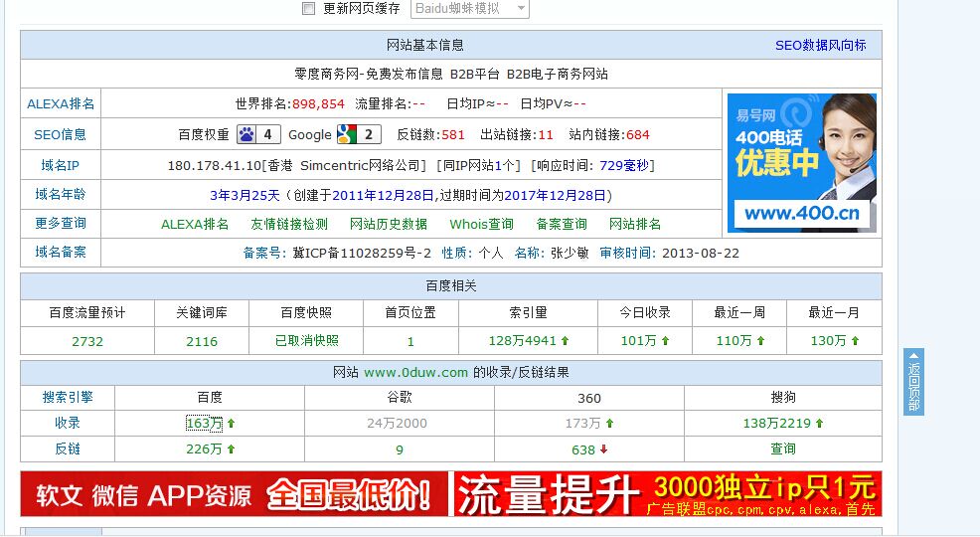
Task: Click the 索引量 value 128万4941
Action: [523, 341]
